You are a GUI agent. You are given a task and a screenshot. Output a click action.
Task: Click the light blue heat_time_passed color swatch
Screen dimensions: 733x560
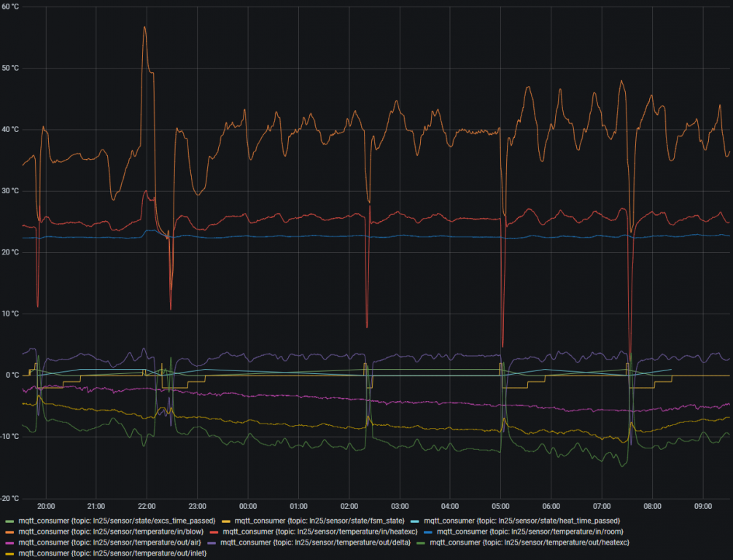tap(415, 521)
